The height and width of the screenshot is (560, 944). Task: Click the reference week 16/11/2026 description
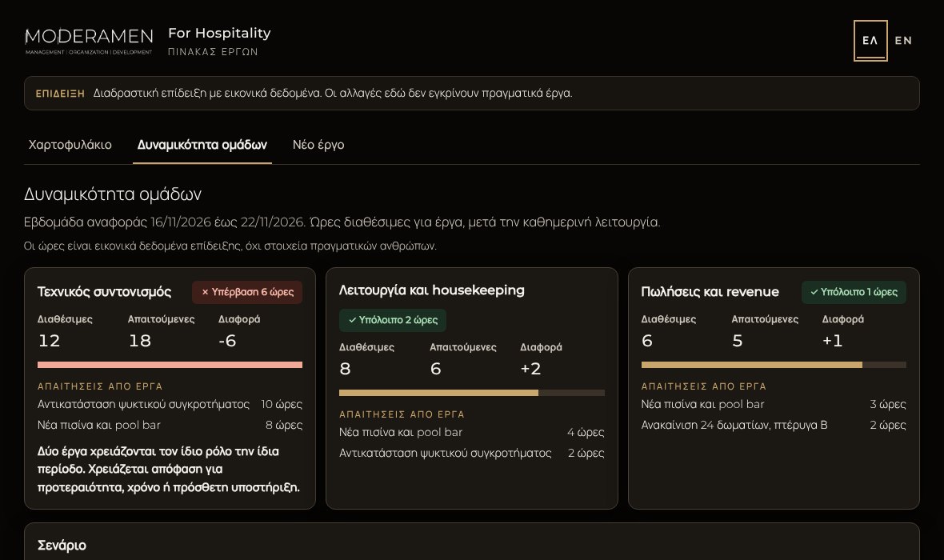tap(342, 222)
